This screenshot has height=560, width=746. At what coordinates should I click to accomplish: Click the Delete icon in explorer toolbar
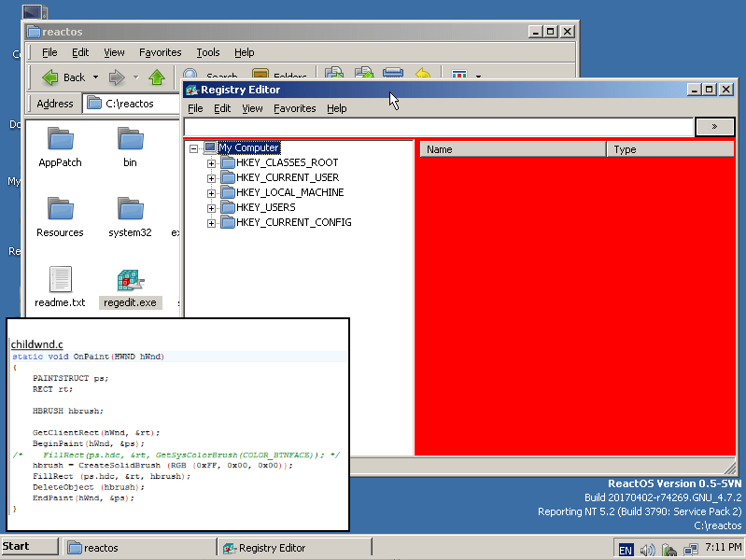(393, 74)
